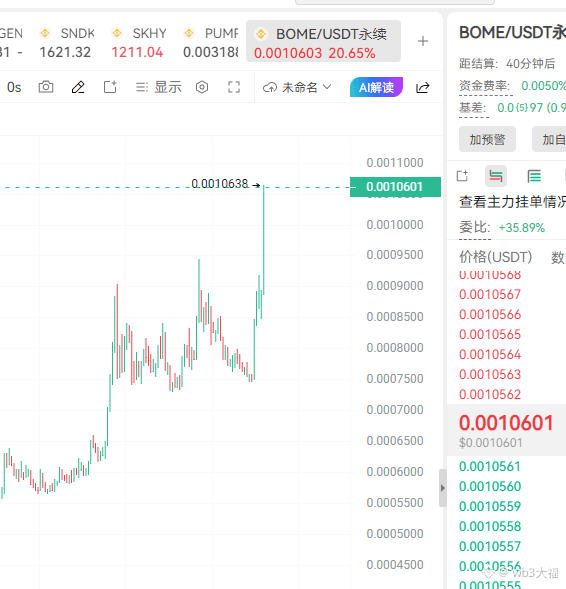Click the 0.0011000 price axis label
This screenshot has width=566, height=589.
pyautogui.click(x=395, y=163)
